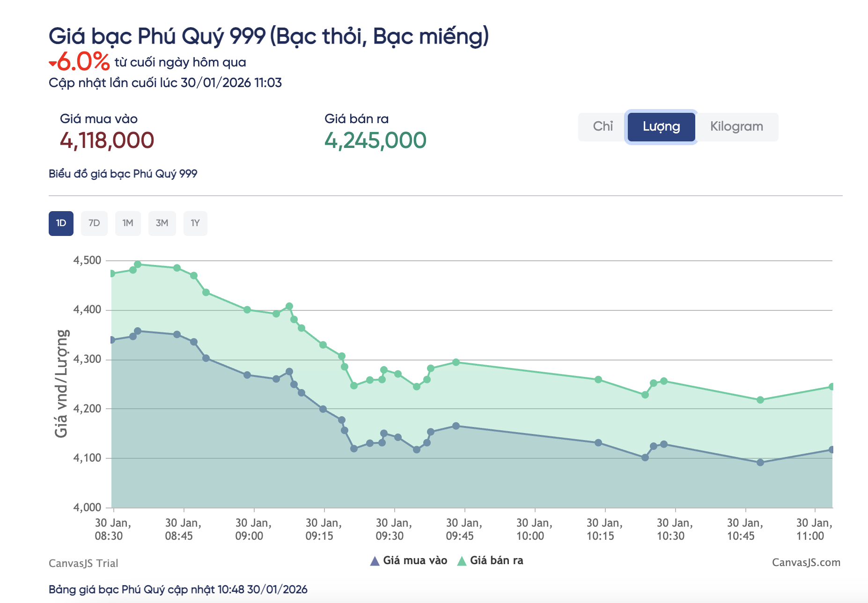Click the blue triangle legend marker

pos(375,559)
